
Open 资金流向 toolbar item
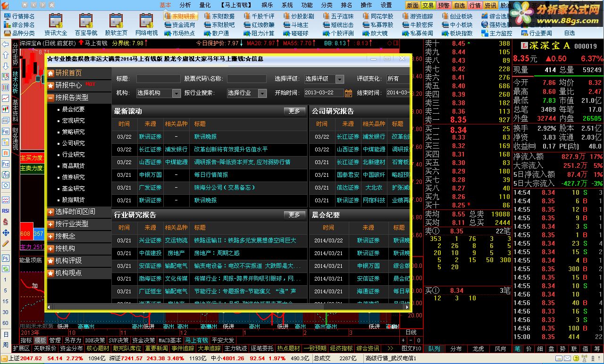pos(180,25)
